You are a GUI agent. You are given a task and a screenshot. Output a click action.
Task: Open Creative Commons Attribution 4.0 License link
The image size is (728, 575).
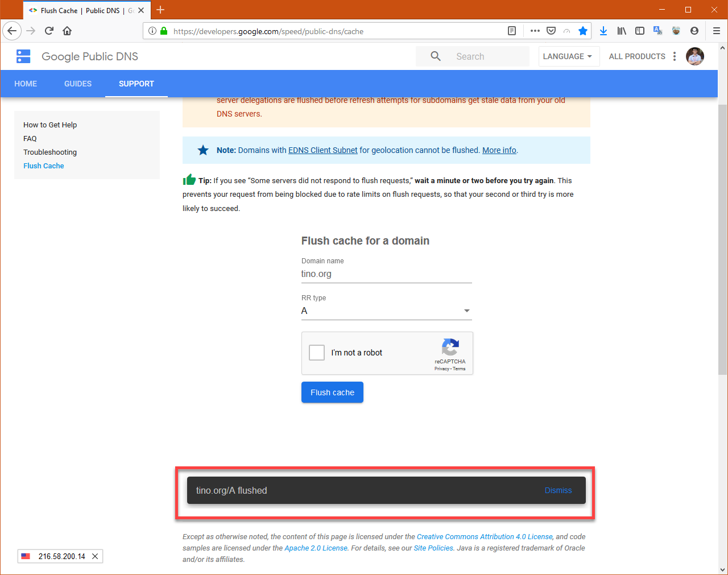(485, 536)
